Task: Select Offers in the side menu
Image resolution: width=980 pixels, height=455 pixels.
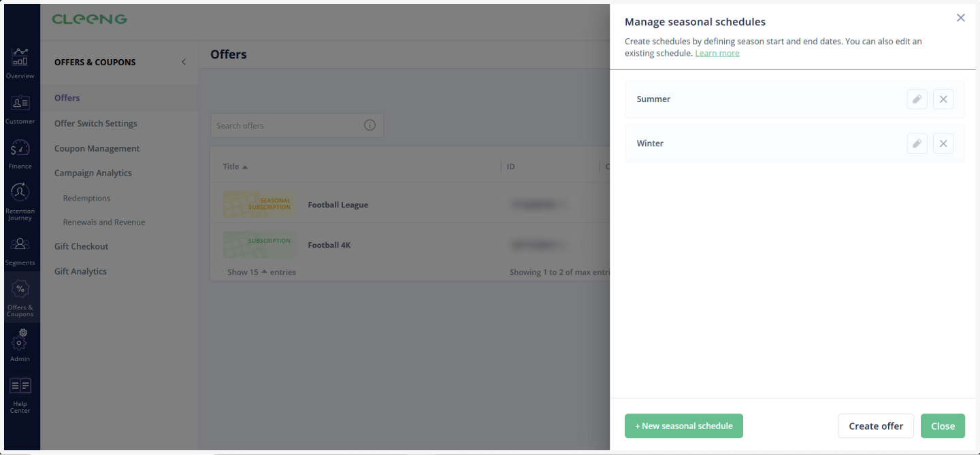Action: (x=67, y=98)
